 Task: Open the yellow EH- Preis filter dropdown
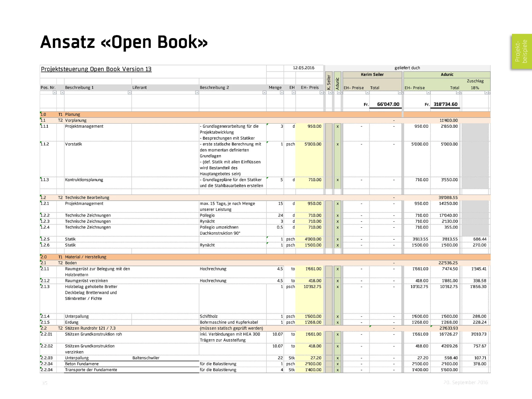[x=321, y=93]
